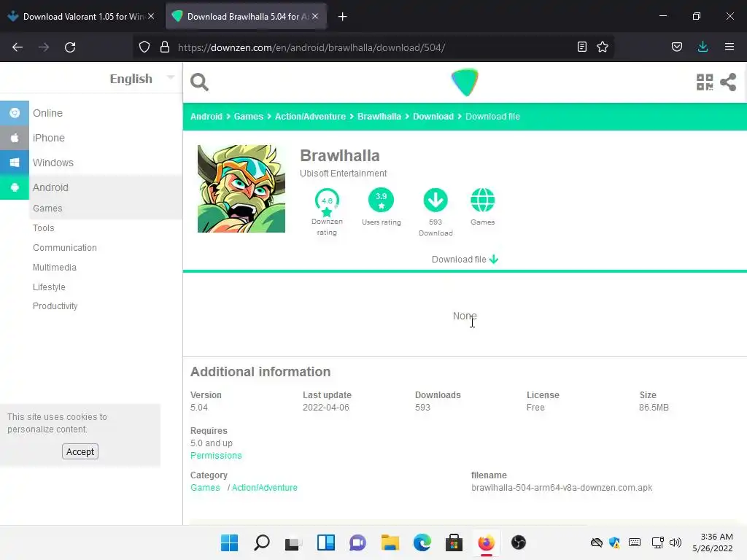This screenshot has width=747, height=560.
Task: Open Firefox downloads panel
Action: 703,47
